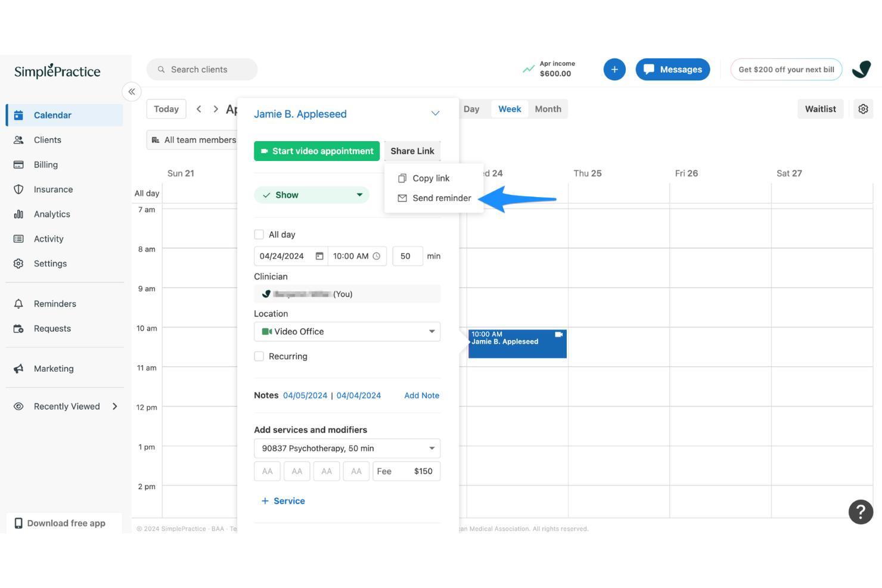Click the SimplePractice logo

pos(57,71)
